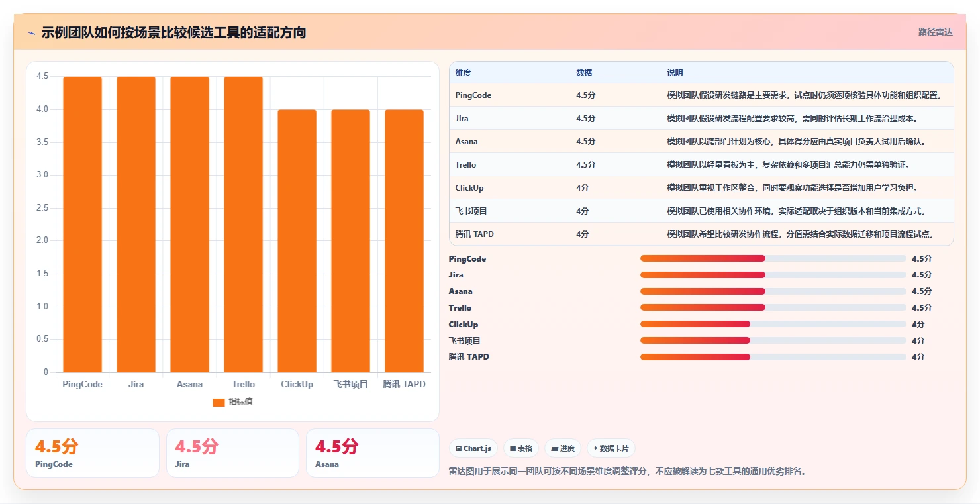The height and width of the screenshot is (504, 980).
Task: Click the 数据 column header
Action: tap(584, 73)
